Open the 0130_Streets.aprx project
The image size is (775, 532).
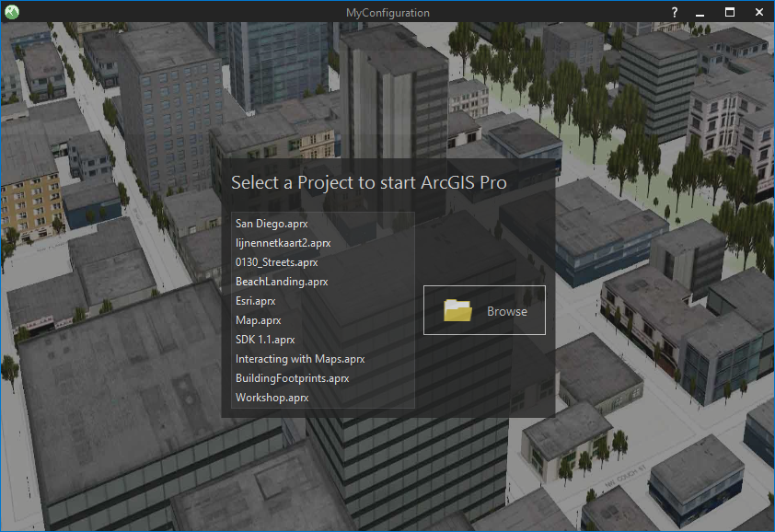pyautogui.click(x=276, y=262)
